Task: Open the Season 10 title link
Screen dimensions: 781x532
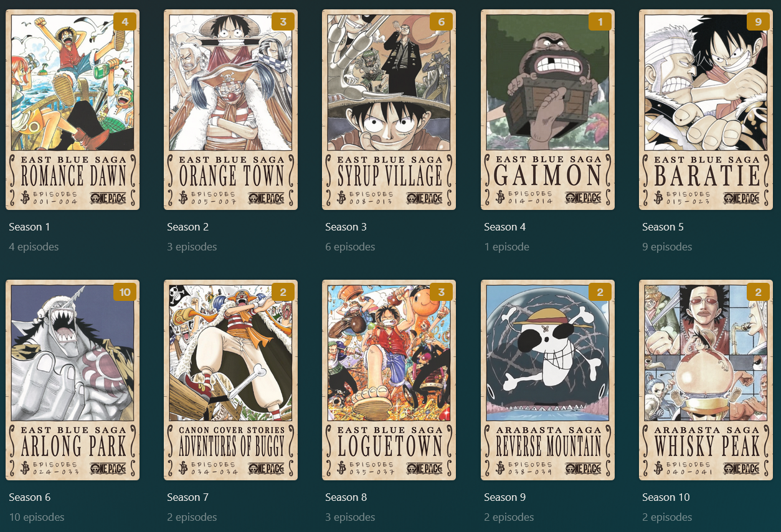Action: (666, 497)
